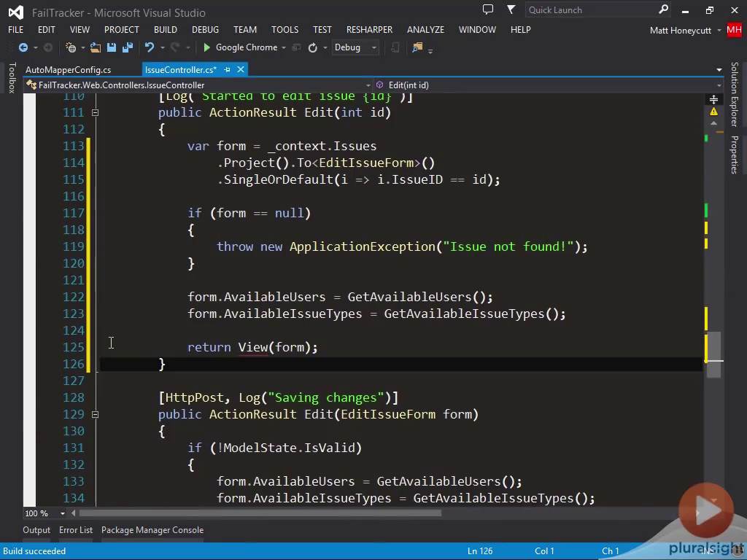Image resolution: width=747 pixels, height=560 pixels.
Task: Click the vertical scrollbar thumb at right
Action: 713,355
